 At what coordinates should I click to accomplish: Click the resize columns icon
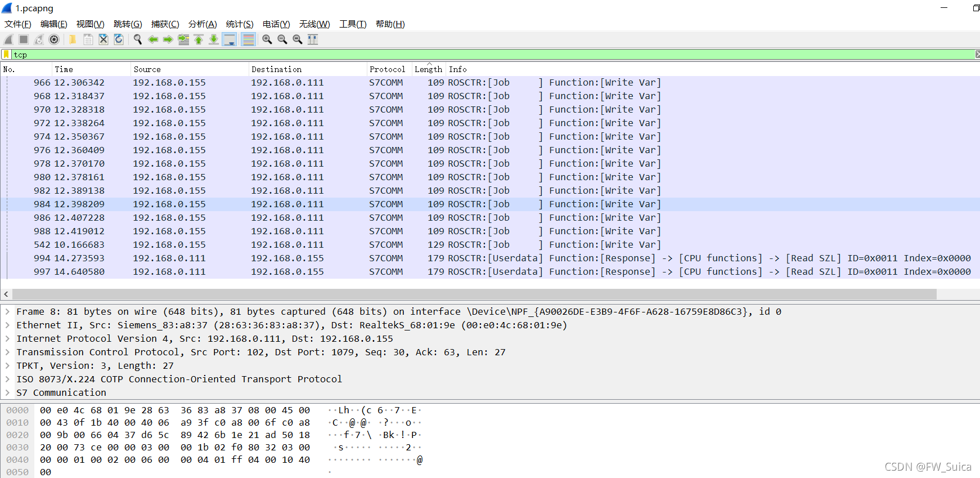point(313,39)
